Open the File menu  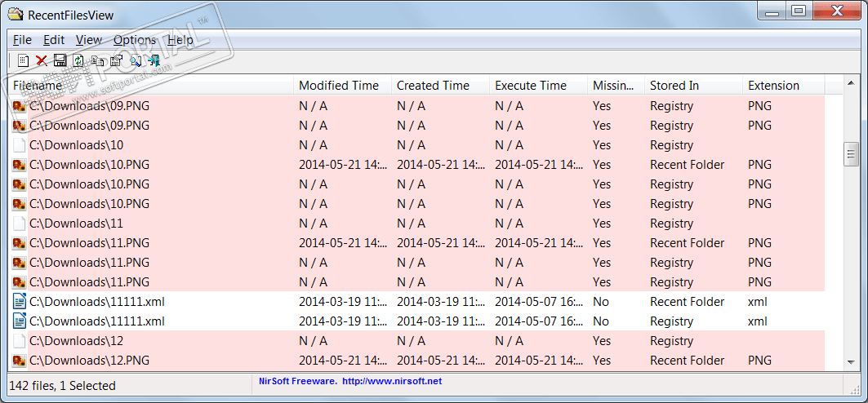(x=22, y=40)
